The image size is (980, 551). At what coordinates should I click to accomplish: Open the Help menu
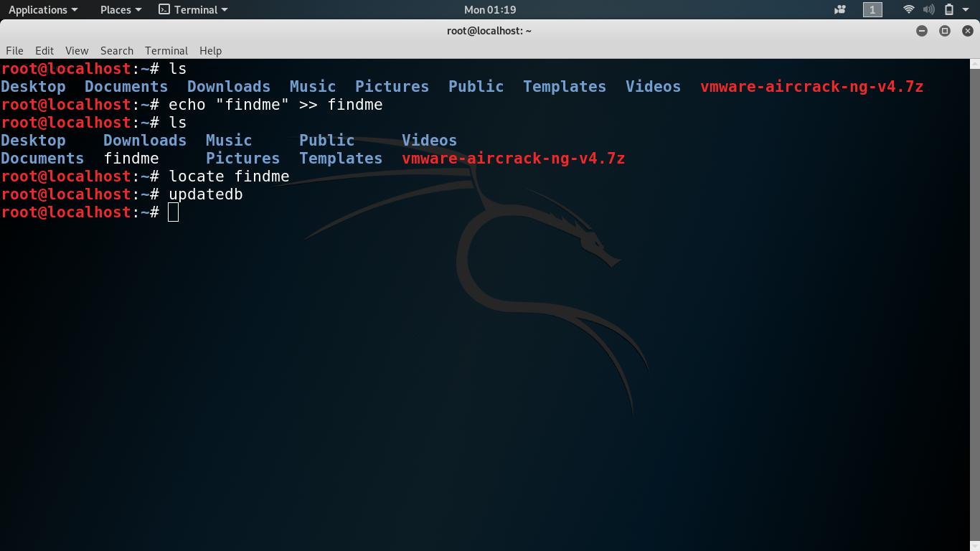pyautogui.click(x=210, y=50)
